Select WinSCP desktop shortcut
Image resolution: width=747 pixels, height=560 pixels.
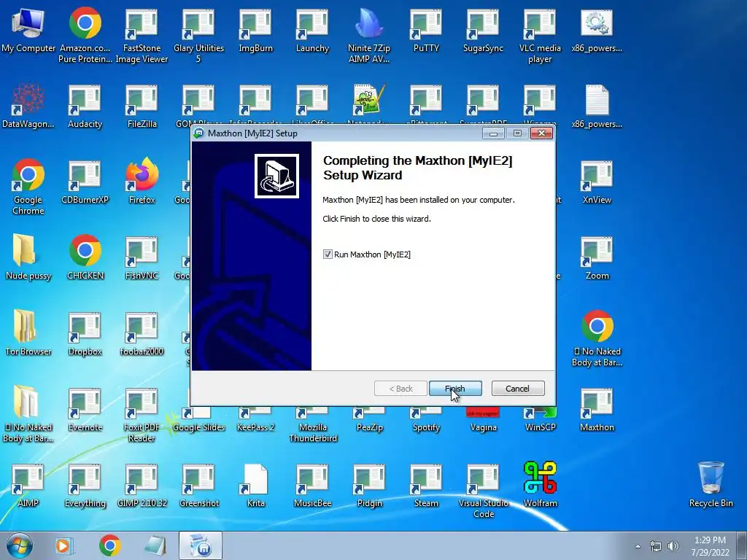click(540, 419)
